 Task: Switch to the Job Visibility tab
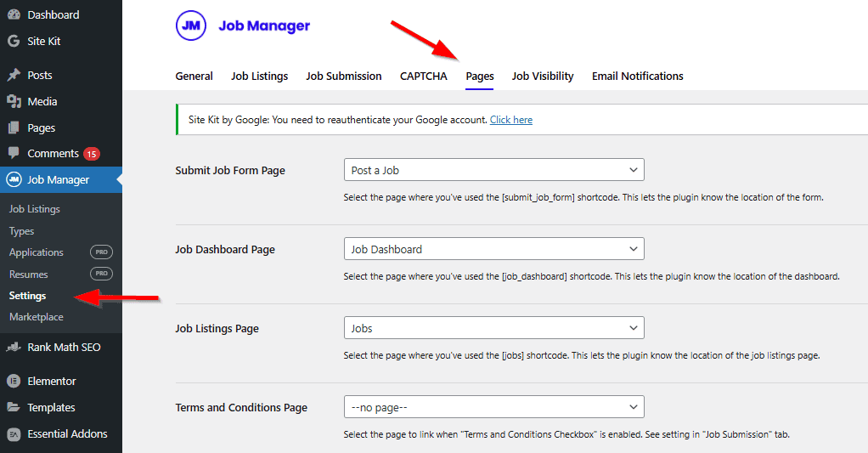click(x=543, y=76)
